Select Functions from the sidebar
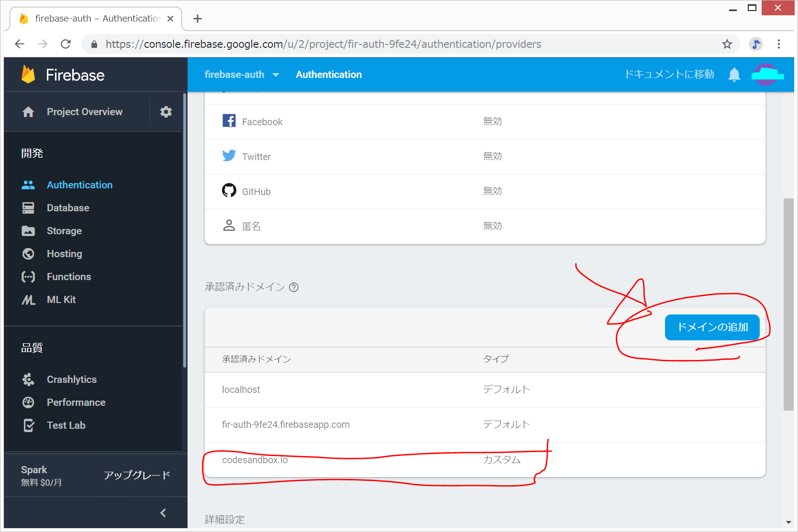Screen dimensions: 798x532 (x=68, y=277)
